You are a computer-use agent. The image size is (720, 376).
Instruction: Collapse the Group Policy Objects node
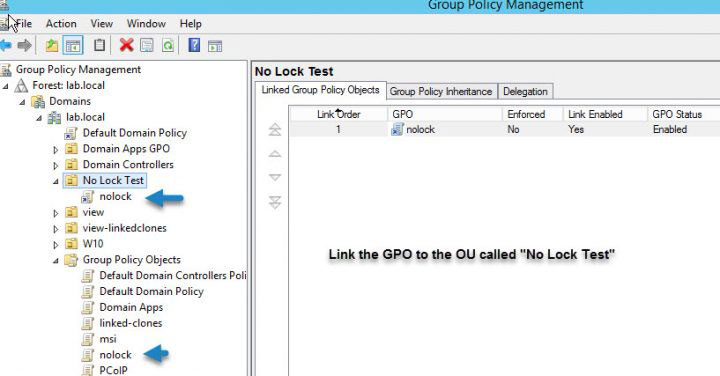click(56, 261)
